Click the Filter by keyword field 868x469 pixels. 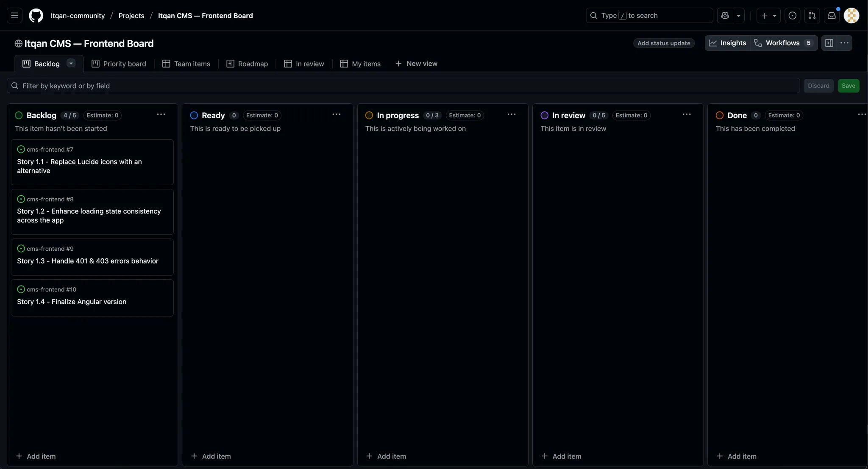click(x=403, y=86)
